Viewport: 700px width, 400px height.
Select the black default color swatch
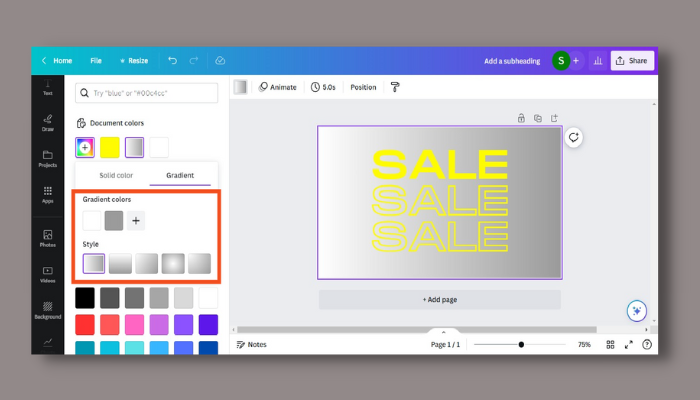[85, 298]
